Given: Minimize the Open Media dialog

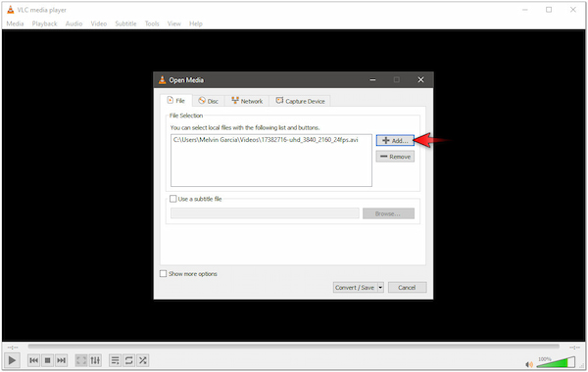Looking at the screenshot, I should click(x=372, y=80).
